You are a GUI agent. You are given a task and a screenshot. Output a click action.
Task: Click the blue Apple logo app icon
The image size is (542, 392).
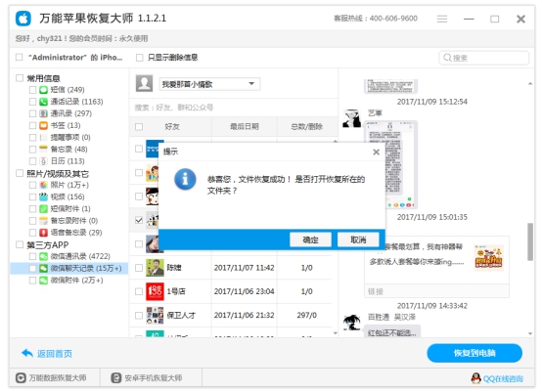coord(23,19)
